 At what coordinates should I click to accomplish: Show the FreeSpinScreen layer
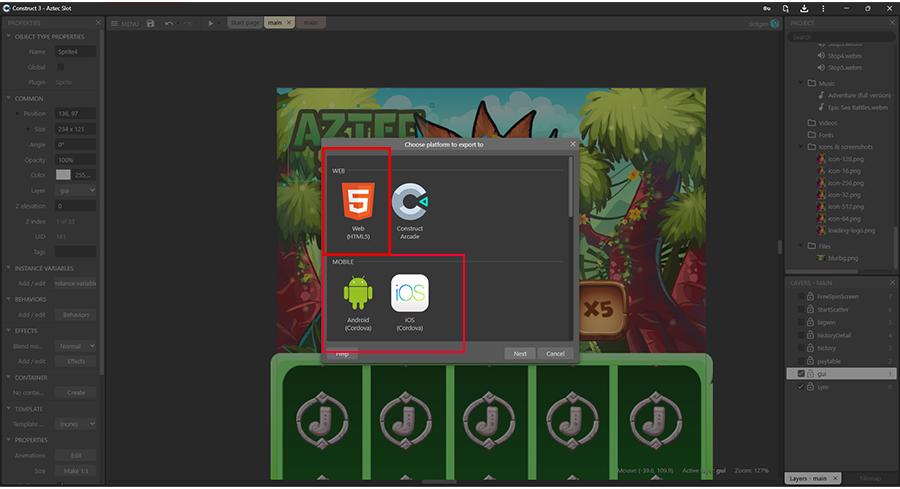(x=801, y=297)
